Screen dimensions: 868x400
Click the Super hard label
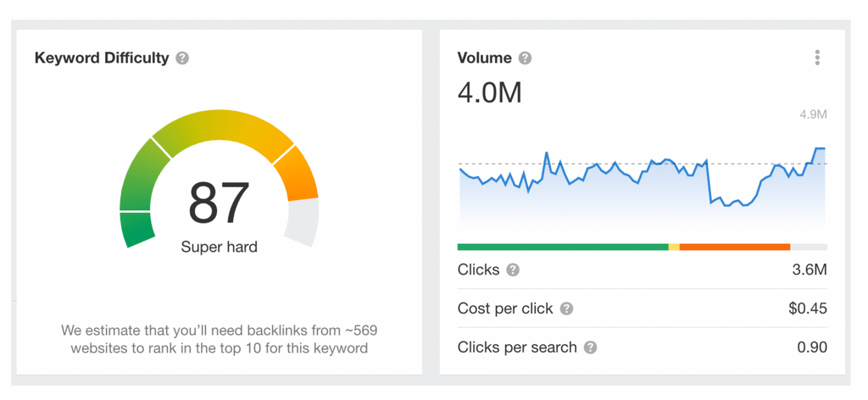[219, 247]
